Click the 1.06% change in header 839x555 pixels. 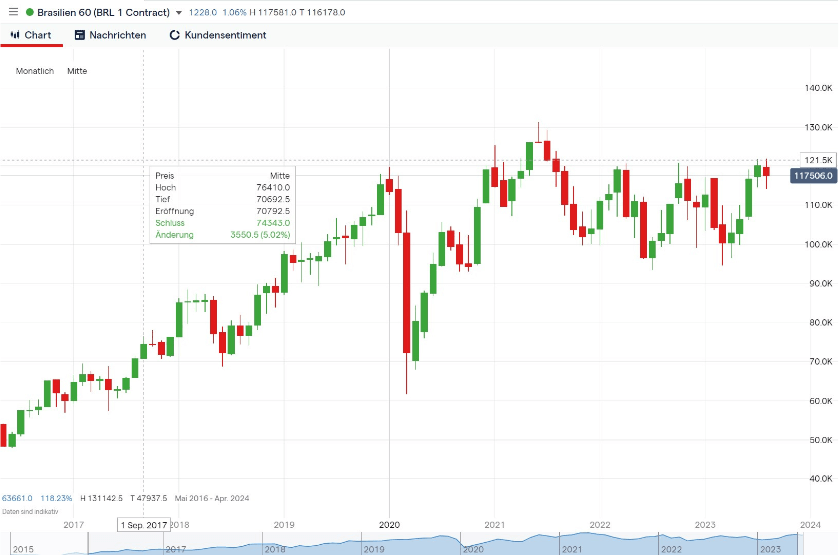234,12
